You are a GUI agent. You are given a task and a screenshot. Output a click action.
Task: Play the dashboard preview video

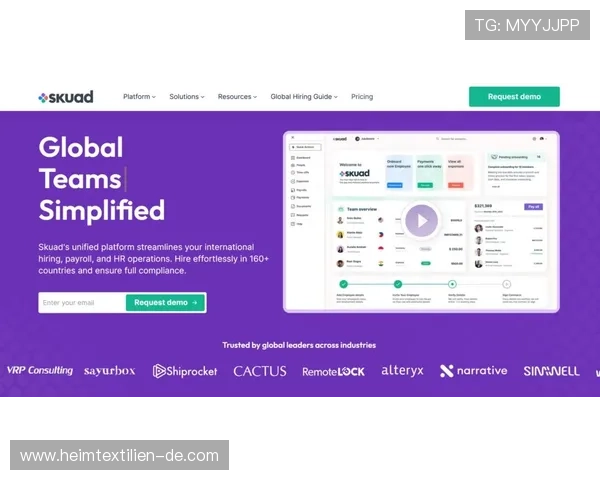421,221
